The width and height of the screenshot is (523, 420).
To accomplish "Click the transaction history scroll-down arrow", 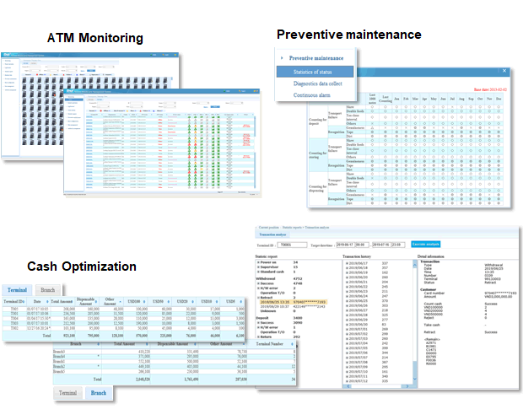I will (x=415, y=379).
